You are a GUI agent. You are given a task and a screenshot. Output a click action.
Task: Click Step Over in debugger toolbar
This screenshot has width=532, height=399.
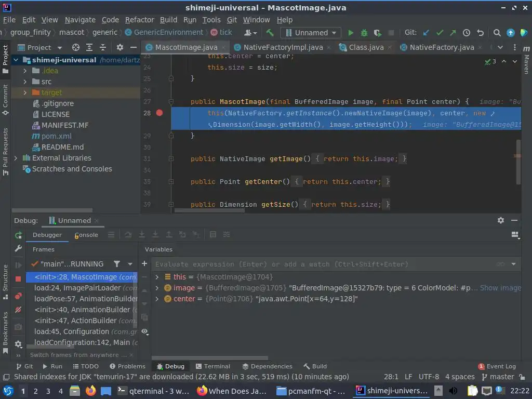coord(128,234)
